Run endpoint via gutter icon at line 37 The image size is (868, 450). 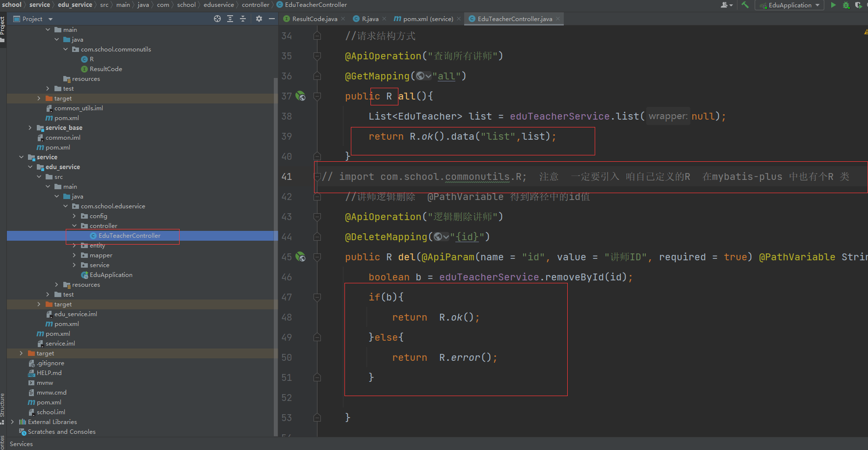(300, 96)
